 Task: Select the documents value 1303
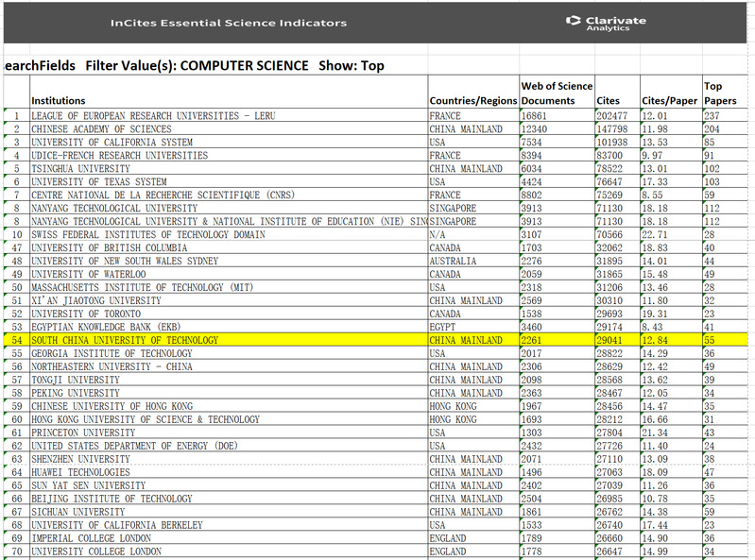(558, 433)
